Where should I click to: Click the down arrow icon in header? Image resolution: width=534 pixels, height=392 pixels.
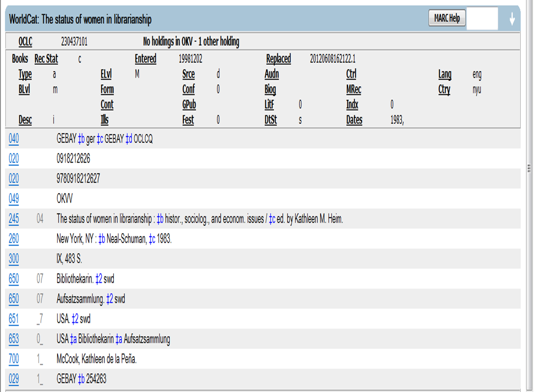[512, 18]
